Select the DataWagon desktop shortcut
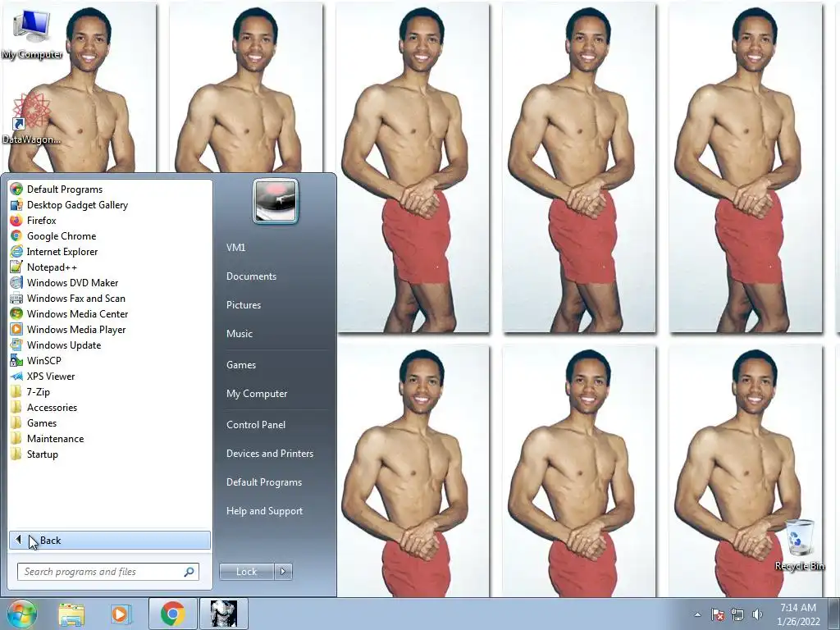The height and width of the screenshot is (630, 840). (31, 119)
